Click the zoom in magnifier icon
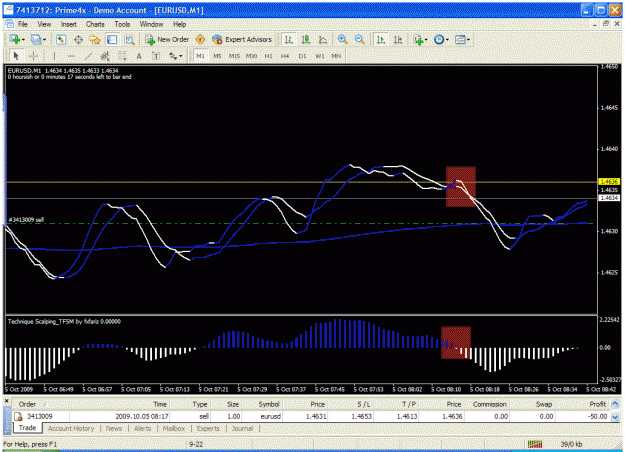The height and width of the screenshot is (452, 625). [342, 39]
